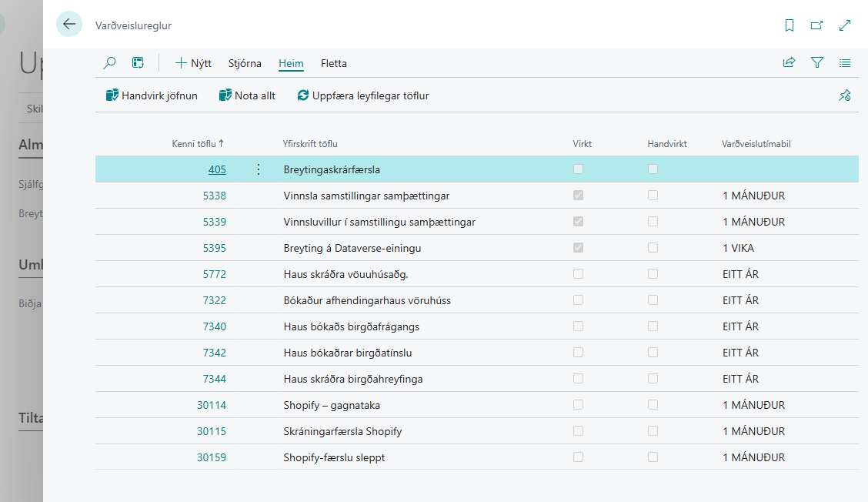Toggle Handvirkt checkbox for row 5772
This screenshot has height=502, width=868.
click(x=653, y=274)
